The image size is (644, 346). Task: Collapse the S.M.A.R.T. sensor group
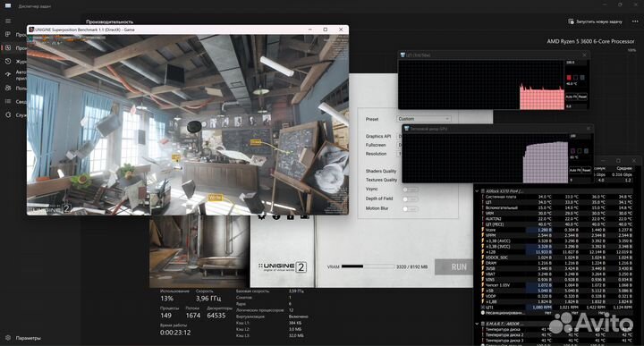coord(477,324)
